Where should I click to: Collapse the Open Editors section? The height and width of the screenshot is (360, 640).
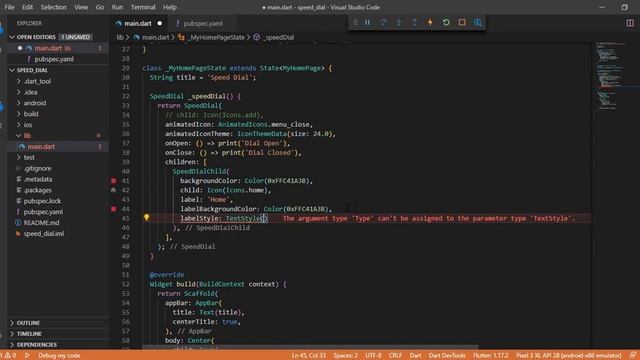[58, 37]
